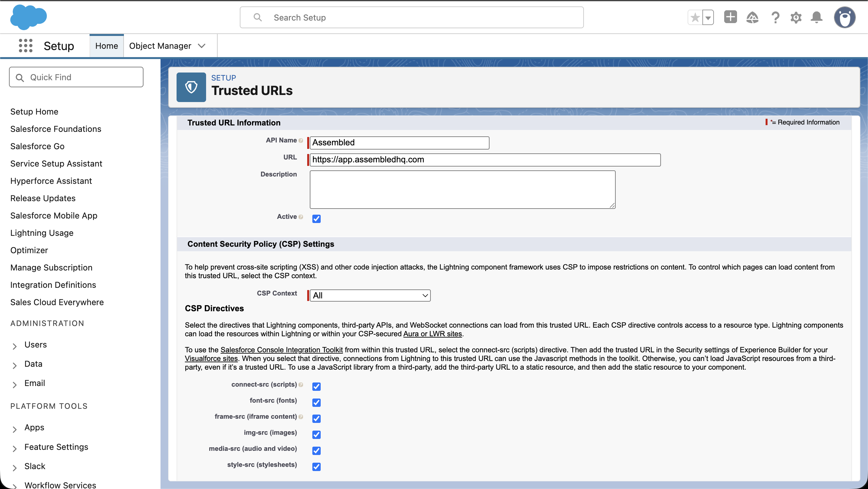Screen dimensions: 868x489
Task: Expand the Slack section
Action: pyautogui.click(x=14, y=468)
